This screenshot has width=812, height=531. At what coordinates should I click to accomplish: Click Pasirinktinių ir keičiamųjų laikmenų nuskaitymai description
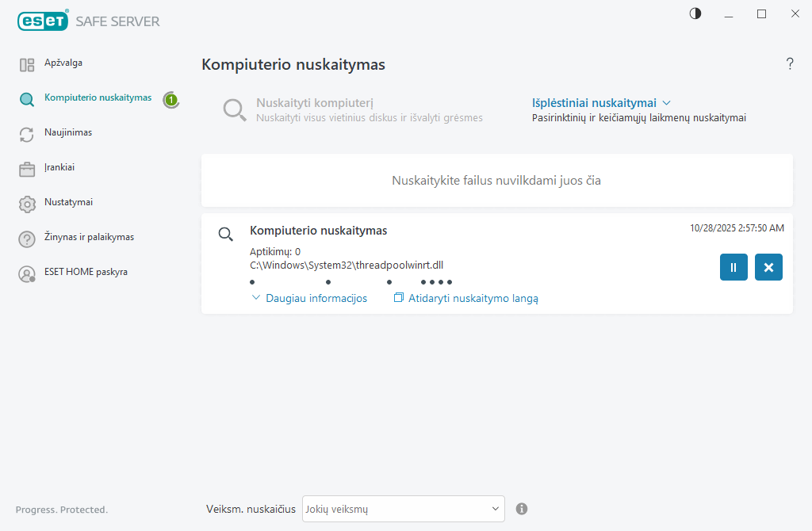(639, 118)
